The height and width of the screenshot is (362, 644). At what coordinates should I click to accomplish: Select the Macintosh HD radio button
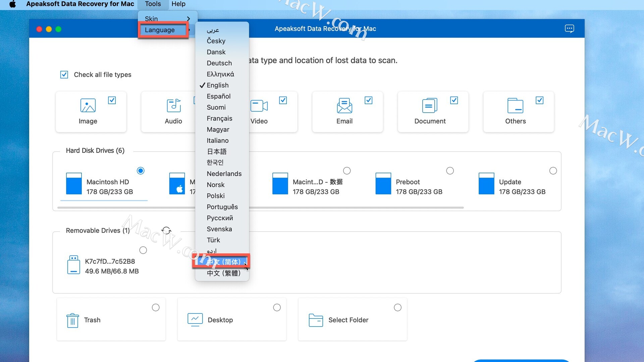141,171
